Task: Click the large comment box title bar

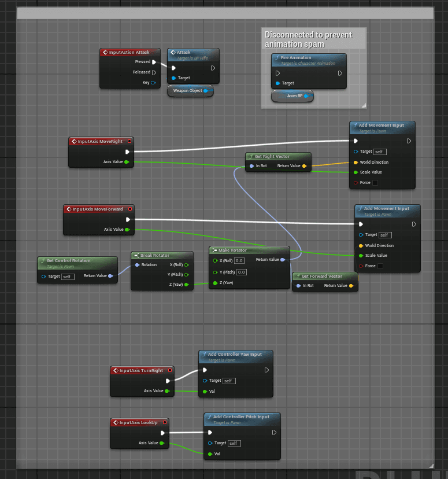Action: (x=225, y=13)
